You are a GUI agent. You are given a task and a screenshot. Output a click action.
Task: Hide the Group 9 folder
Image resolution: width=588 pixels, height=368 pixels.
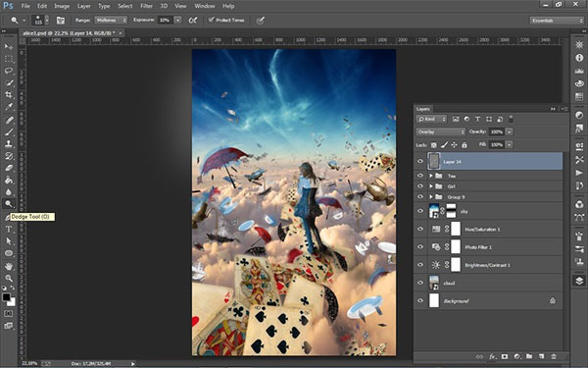pyautogui.click(x=420, y=197)
